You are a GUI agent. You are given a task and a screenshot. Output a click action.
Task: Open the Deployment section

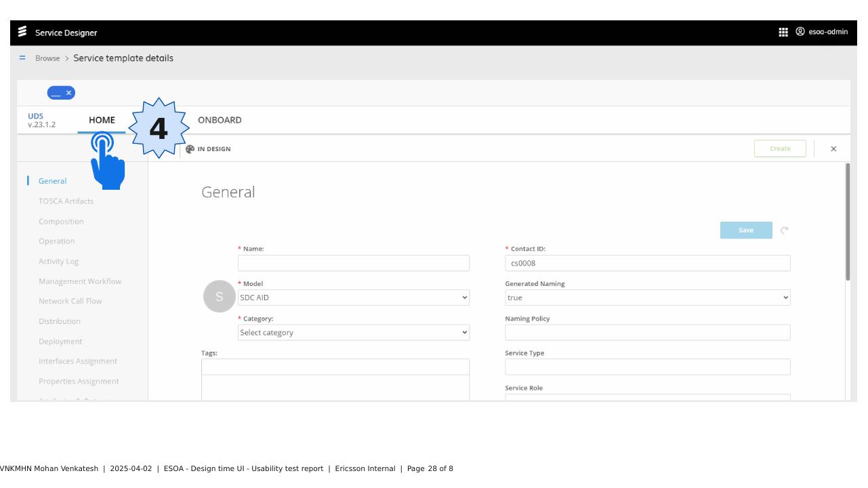click(x=60, y=342)
